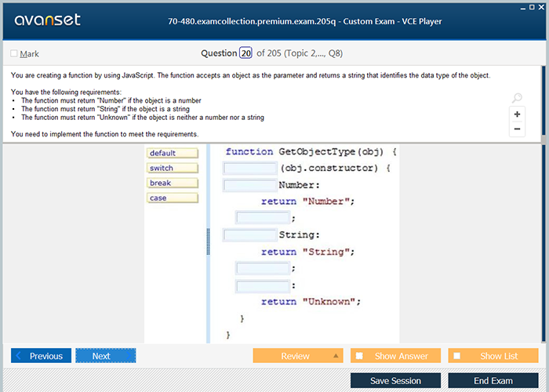
Task: Minimize the VCE Player window
Action: pyautogui.click(x=523, y=7)
